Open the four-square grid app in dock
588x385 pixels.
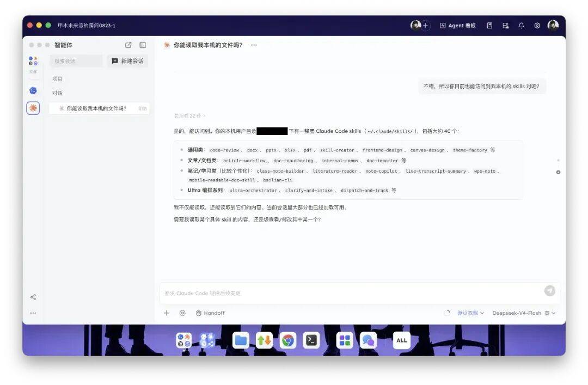click(345, 340)
